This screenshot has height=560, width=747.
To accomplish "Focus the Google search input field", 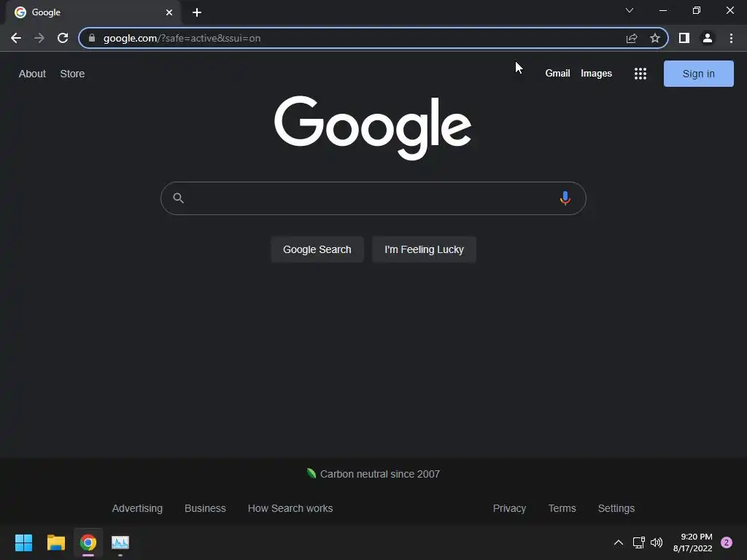I will [x=373, y=198].
